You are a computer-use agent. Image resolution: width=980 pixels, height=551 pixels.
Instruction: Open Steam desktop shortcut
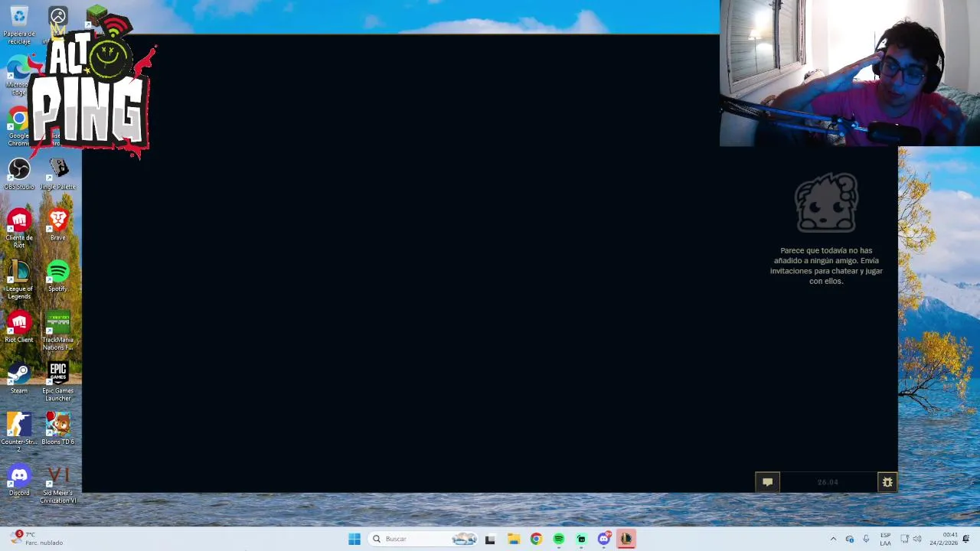18,379
